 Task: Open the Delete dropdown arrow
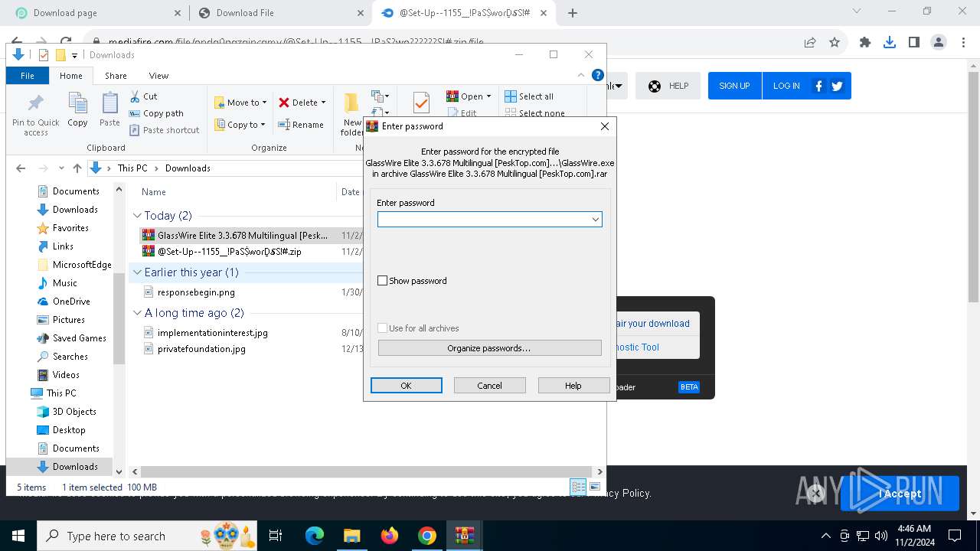[323, 103]
